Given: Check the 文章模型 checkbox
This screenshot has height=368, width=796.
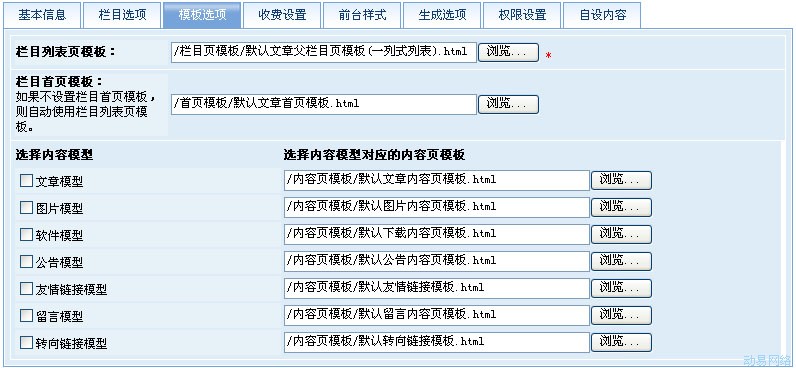Looking at the screenshot, I should point(26,181).
